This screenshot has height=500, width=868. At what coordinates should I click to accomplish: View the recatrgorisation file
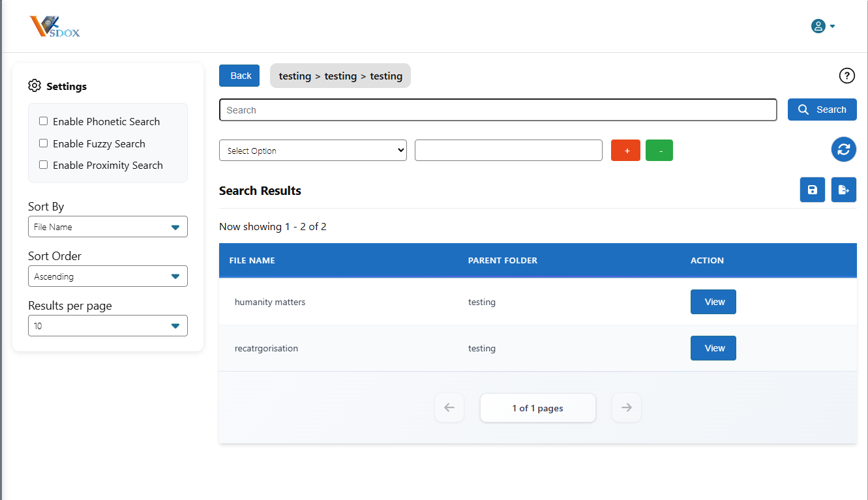(713, 348)
